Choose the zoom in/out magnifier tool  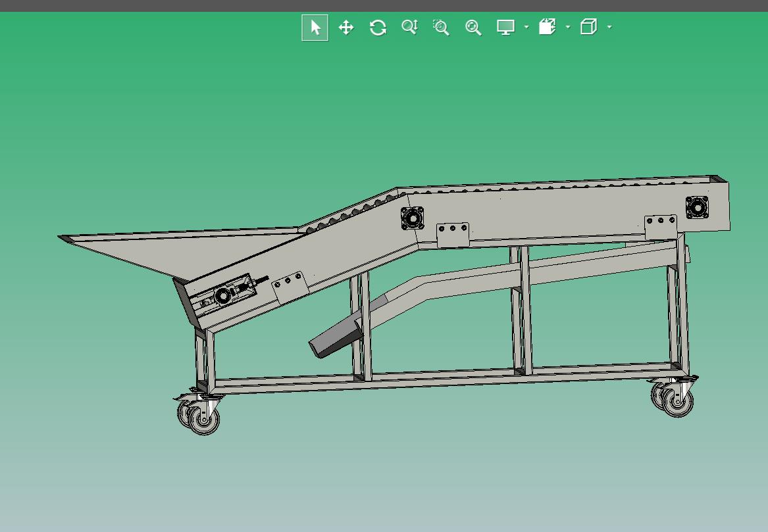pos(409,28)
